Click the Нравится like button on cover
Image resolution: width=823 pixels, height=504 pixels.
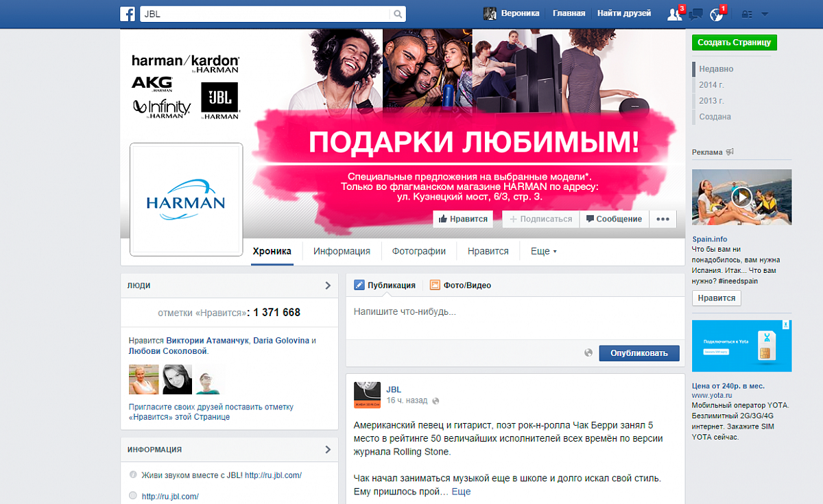pyautogui.click(x=463, y=219)
